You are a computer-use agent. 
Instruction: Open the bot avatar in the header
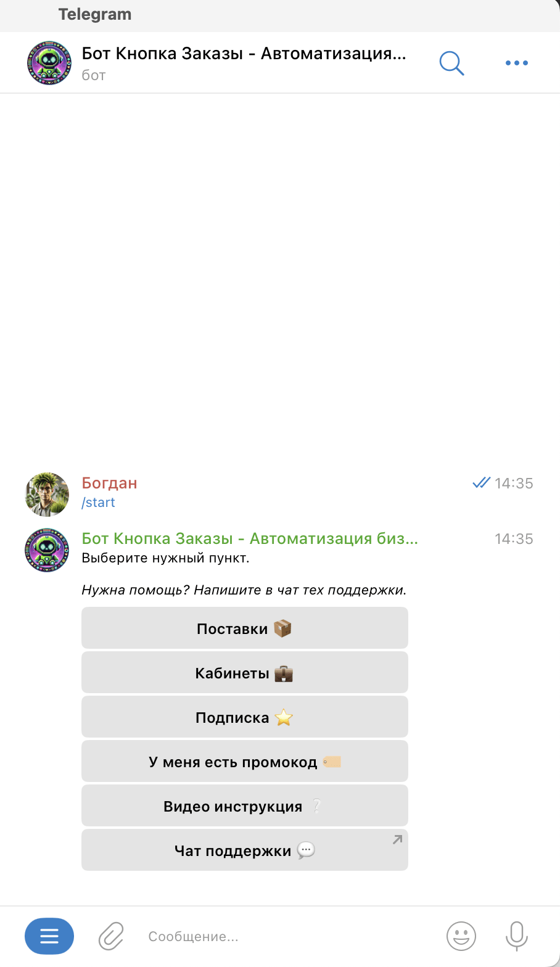click(49, 63)
